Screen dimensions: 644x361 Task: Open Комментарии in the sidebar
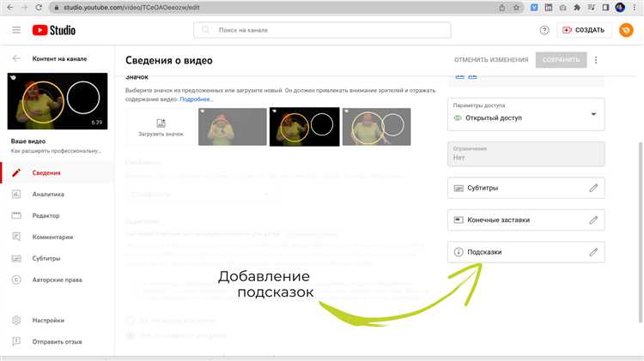click(x=52, y=238)
